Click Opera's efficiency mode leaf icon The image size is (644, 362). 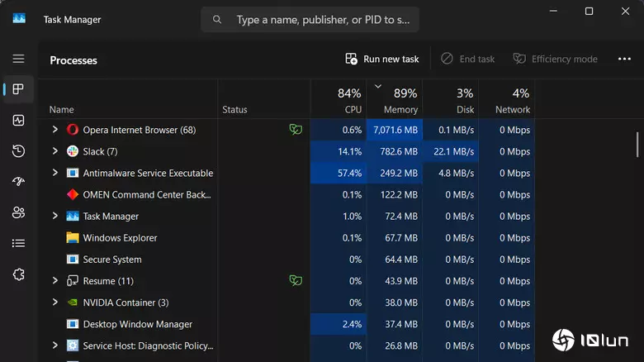pos(296,130)
